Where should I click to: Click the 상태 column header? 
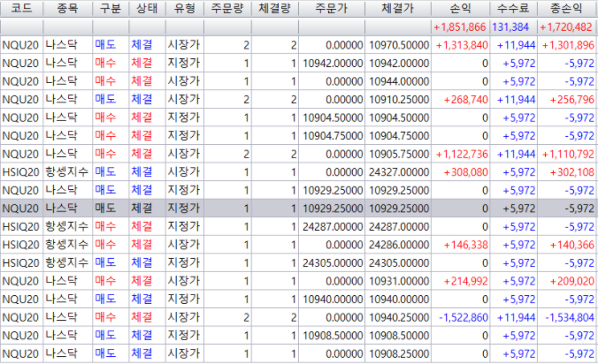(x=147, y=8)
